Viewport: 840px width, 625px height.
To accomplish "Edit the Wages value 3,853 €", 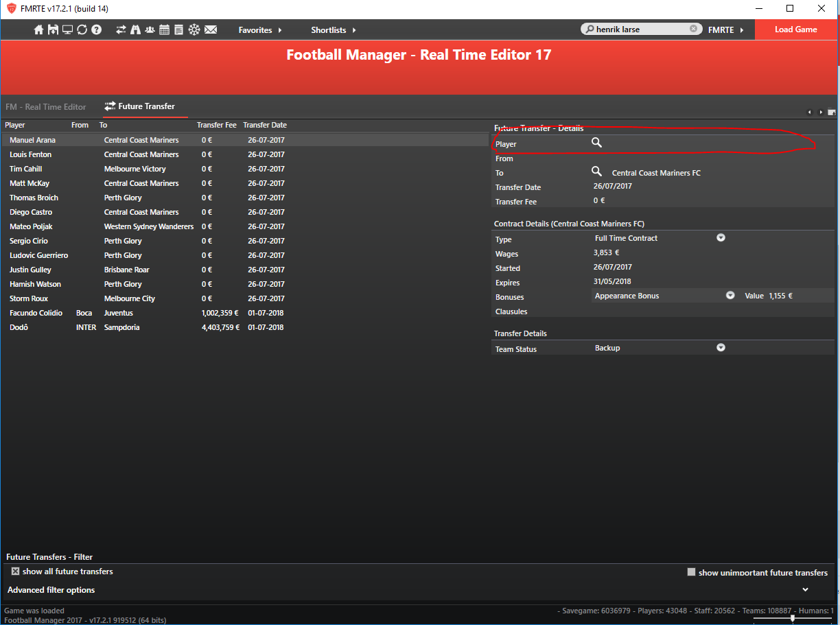I will pos(607,252).
